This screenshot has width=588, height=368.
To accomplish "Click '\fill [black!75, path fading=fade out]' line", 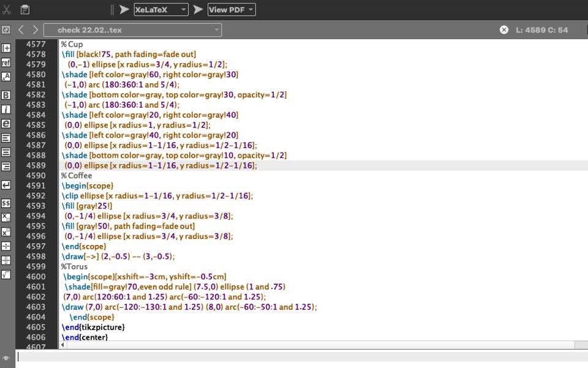I will point(129,54).
